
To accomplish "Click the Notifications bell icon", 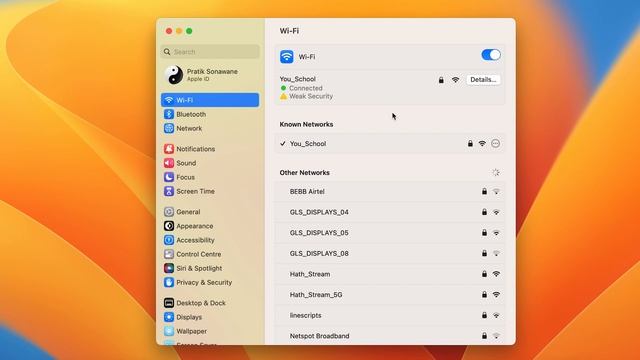I will pos(169,149).
